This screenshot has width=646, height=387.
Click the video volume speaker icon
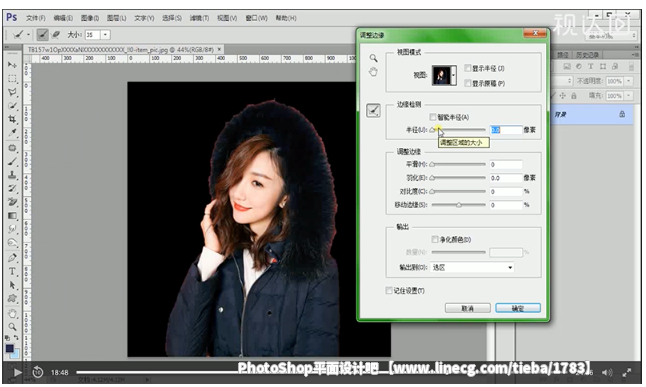coord(607,373)
